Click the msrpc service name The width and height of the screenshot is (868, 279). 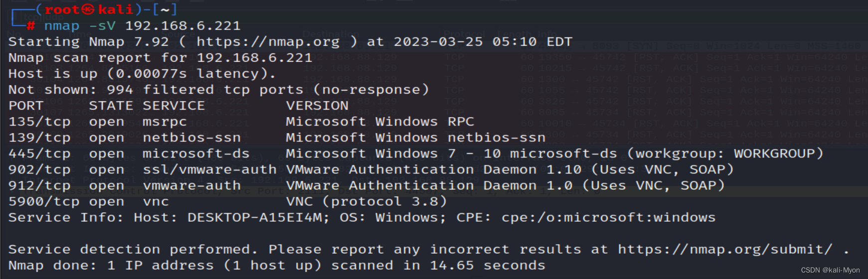pos(165,122)
